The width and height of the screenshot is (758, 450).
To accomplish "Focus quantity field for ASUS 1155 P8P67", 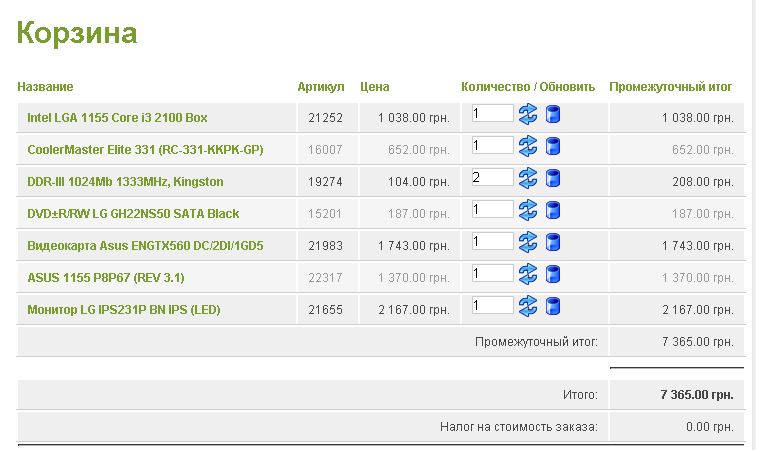I will pyautogui.click(x=493, y=273).
